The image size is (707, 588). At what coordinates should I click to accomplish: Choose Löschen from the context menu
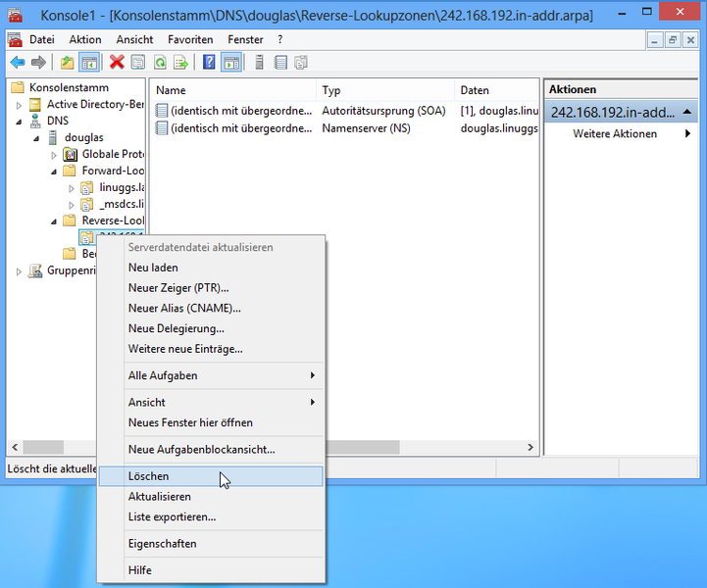pos(149,476)
